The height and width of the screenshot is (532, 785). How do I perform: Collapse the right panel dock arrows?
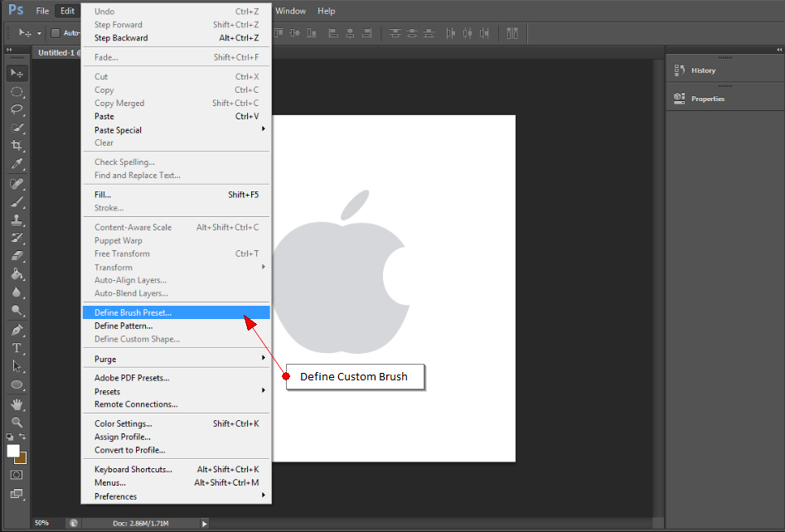(x=779, y=50)
